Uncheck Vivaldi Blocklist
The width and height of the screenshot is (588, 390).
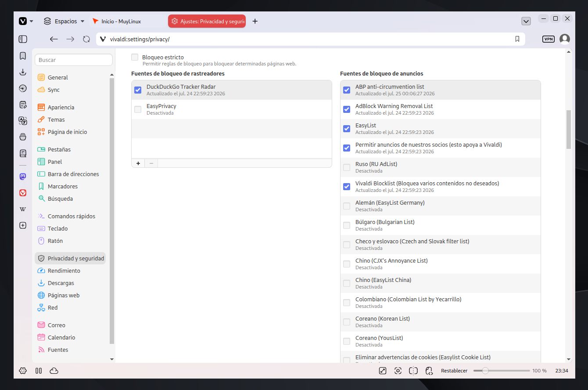tap(347, 187)
